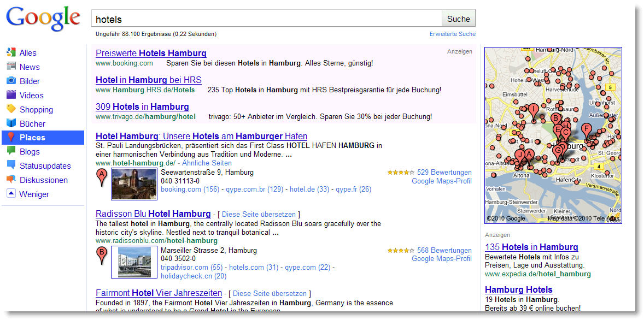Open the Bücher search category

tap(32, 123)
